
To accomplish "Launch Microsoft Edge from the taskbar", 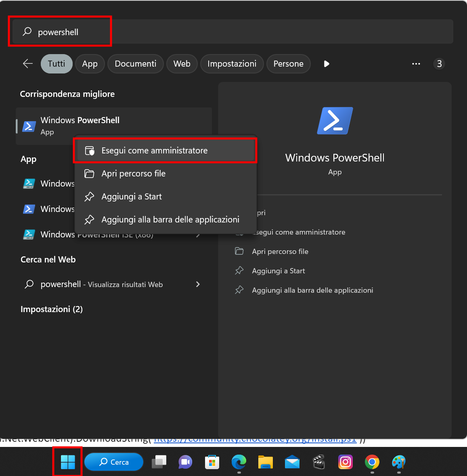I will point(239,462).
